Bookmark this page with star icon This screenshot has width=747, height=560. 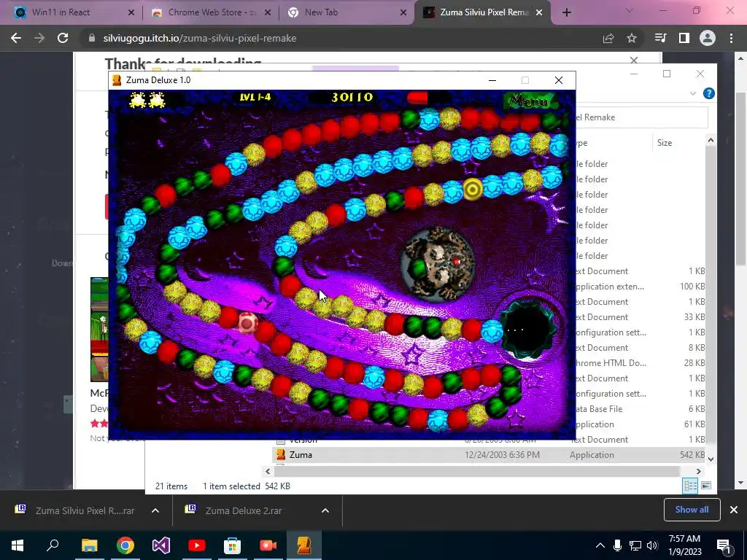632,38
